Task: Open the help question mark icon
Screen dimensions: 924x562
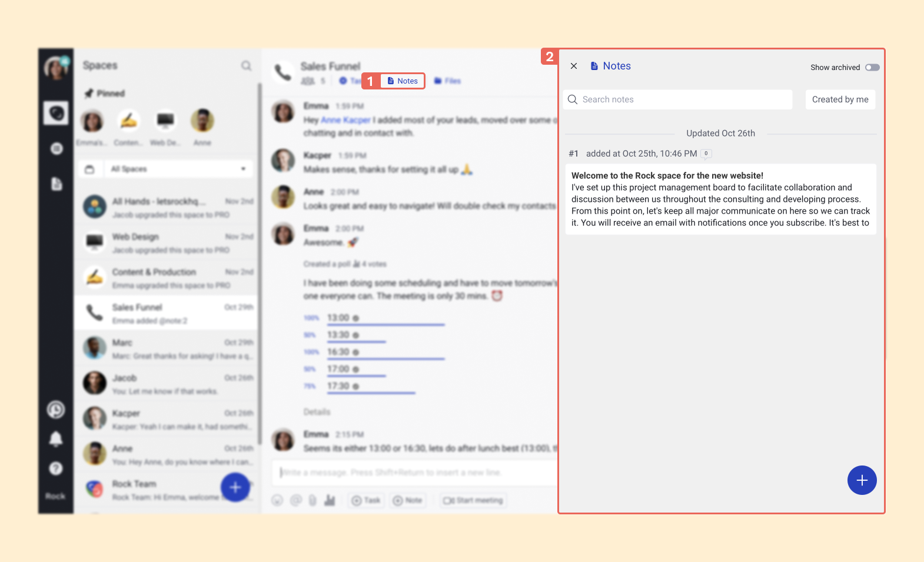Action: [x=56, y=468]
